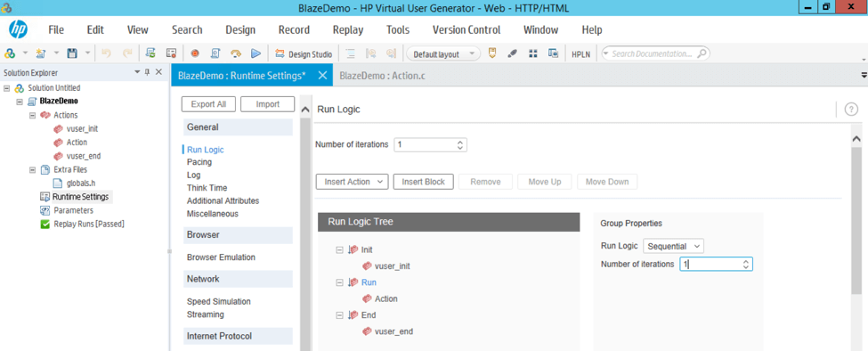
Task: Collapse the End group in Run Logic Tree
Action: 339,315
